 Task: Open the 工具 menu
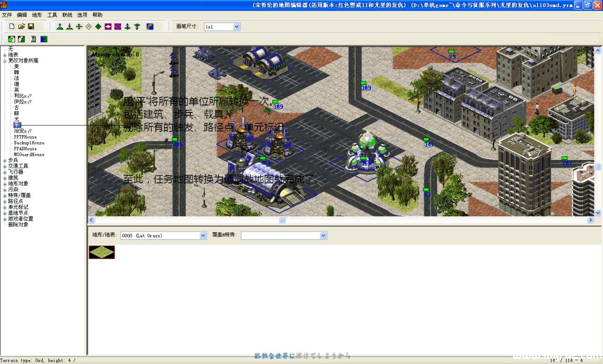(x=52, y=15)
